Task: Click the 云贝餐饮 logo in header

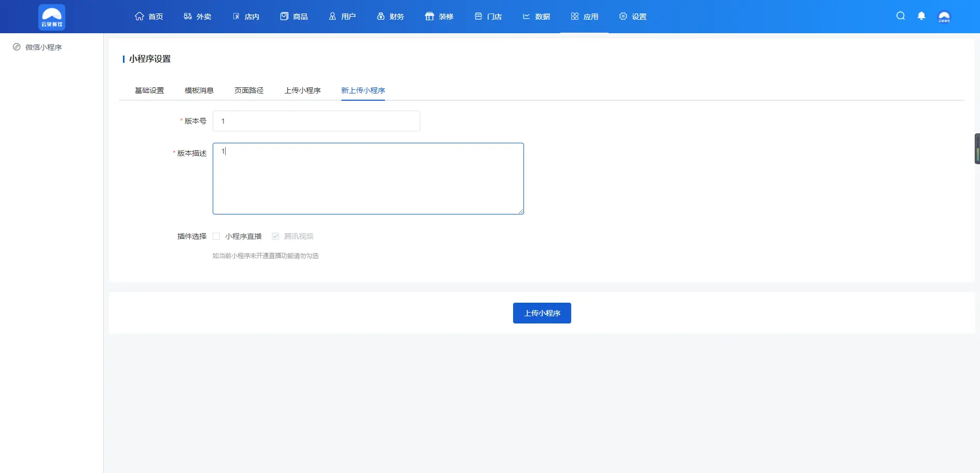Action: (x=52, y=17)
